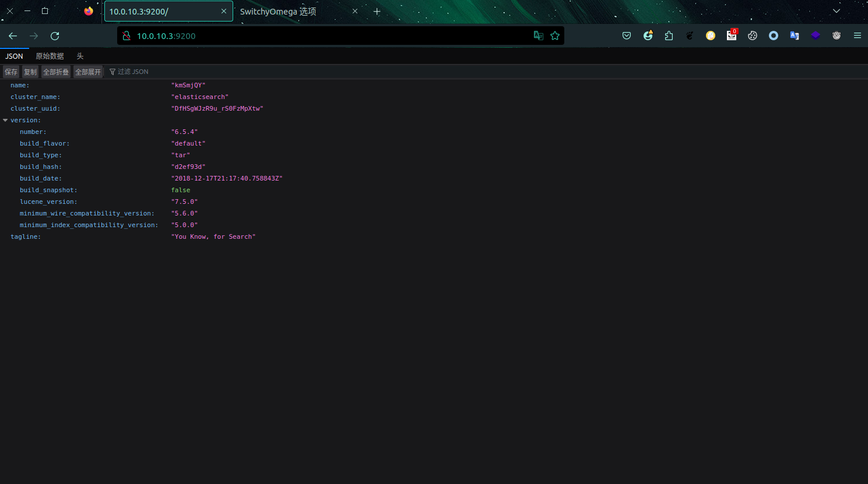Focus the 过滤 JSON filter field

(x=133, y=72)
